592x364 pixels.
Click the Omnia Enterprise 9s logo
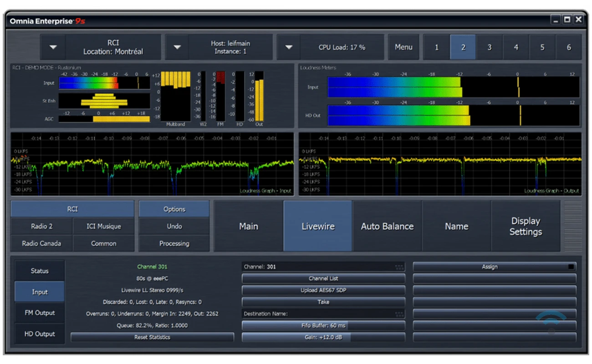tap(47, 20)
